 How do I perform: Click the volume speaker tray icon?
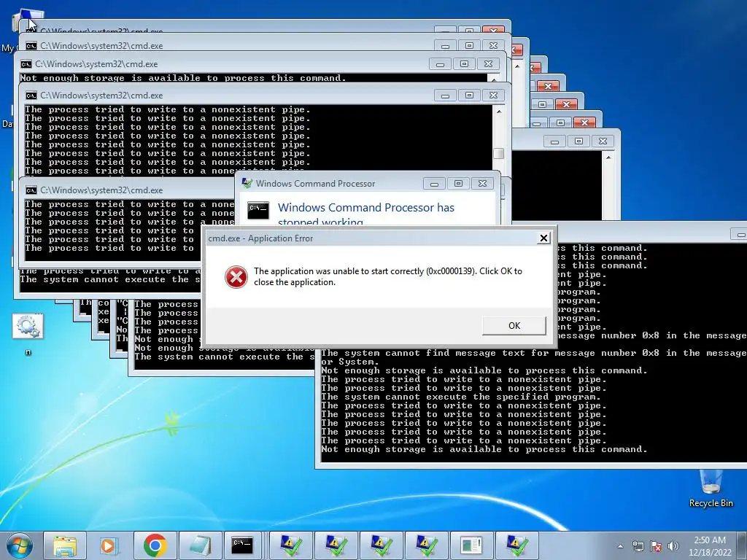(673, 546)
